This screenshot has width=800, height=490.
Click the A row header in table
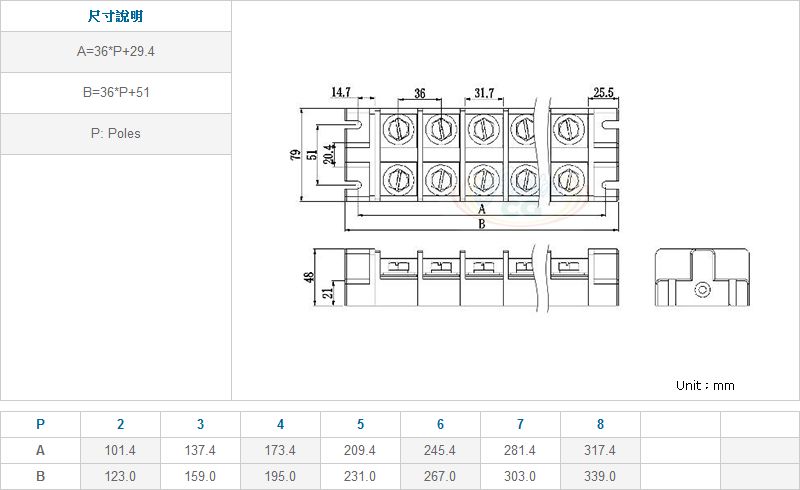tap(40, 450)
